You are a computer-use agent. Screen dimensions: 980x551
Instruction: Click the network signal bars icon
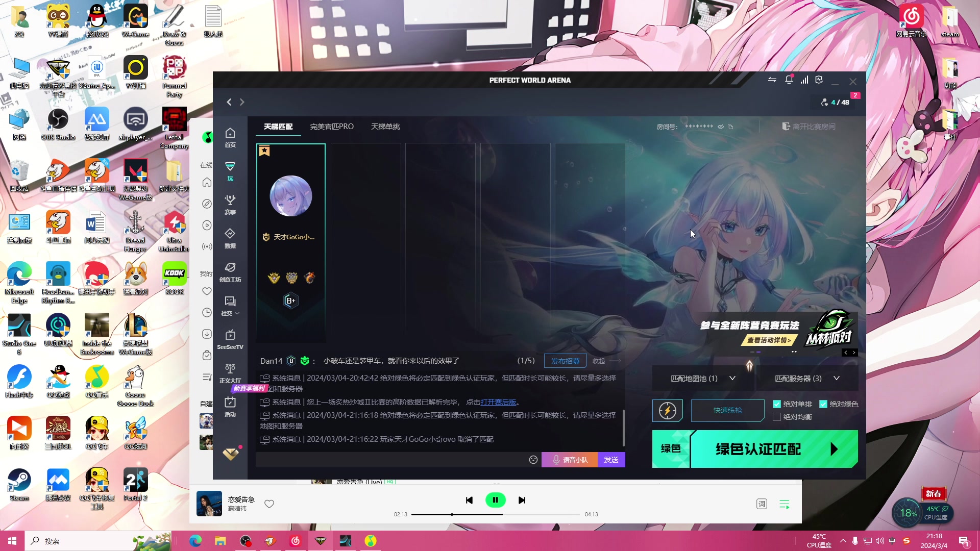pyautogui.click(x=804, y=80)
